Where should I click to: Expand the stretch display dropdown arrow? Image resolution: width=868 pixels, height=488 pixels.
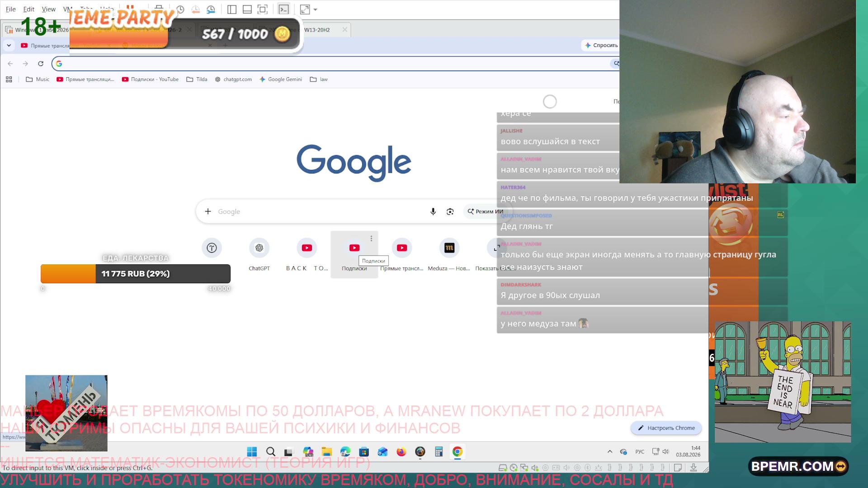pyautogui.click(x=316, y=9)
